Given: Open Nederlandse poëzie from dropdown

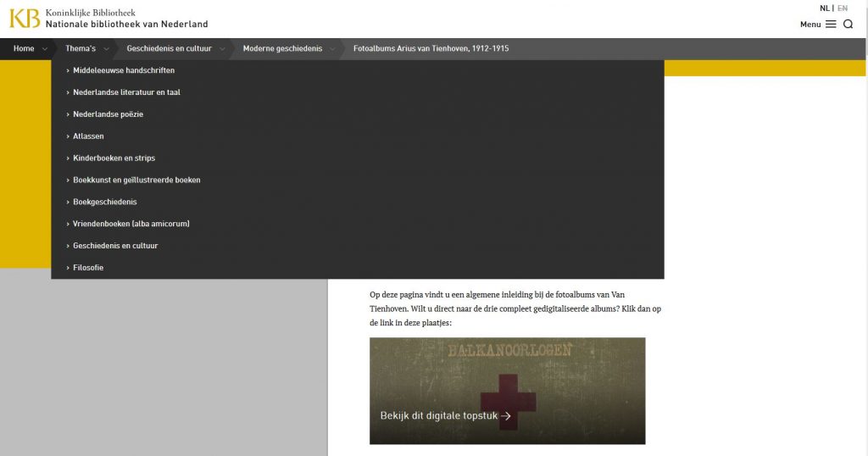Looking at the screenshot, I should tap(108, 114).
